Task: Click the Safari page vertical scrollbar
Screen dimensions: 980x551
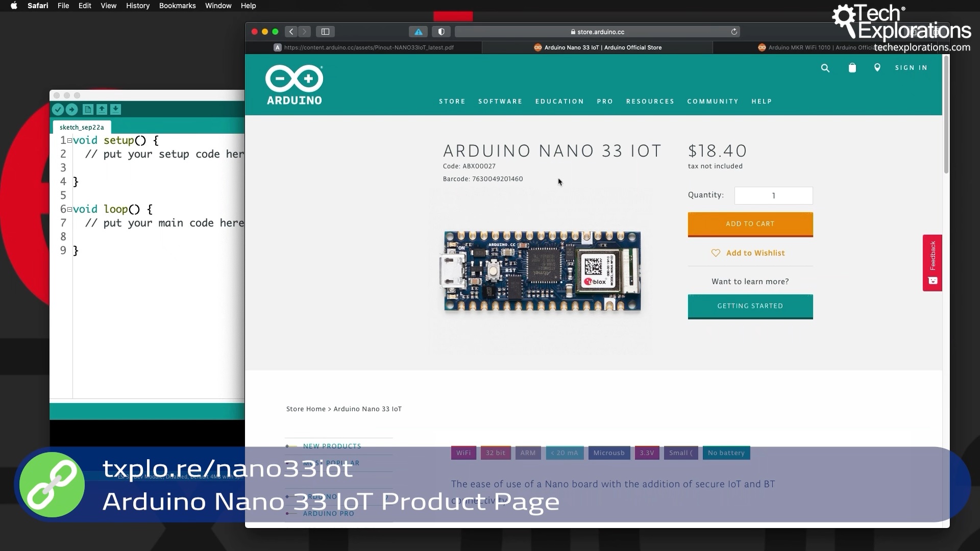Action: pos(946,115)
